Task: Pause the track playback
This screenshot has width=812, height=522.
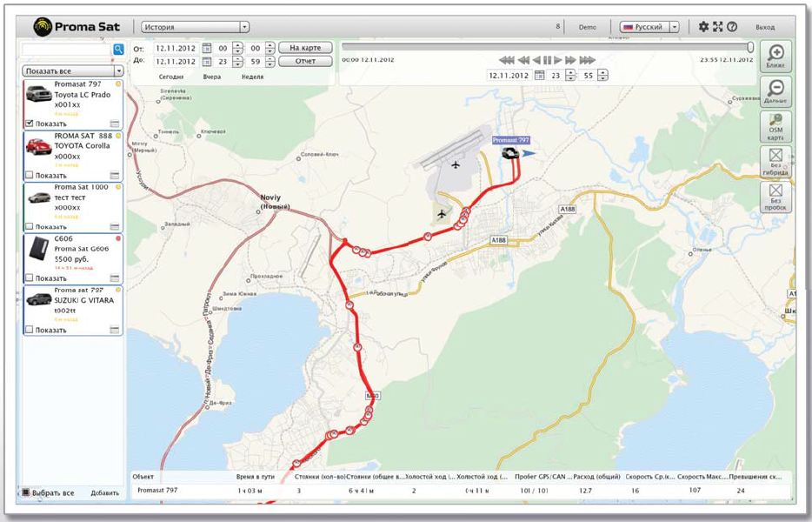Action: pos(548,60)
